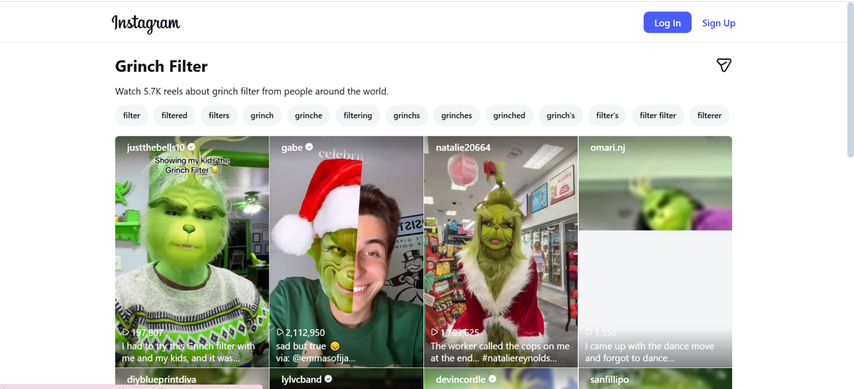Screen dimensions: 854x389
Task: Select the "grinched" tag chip
Action: point(509,116)
